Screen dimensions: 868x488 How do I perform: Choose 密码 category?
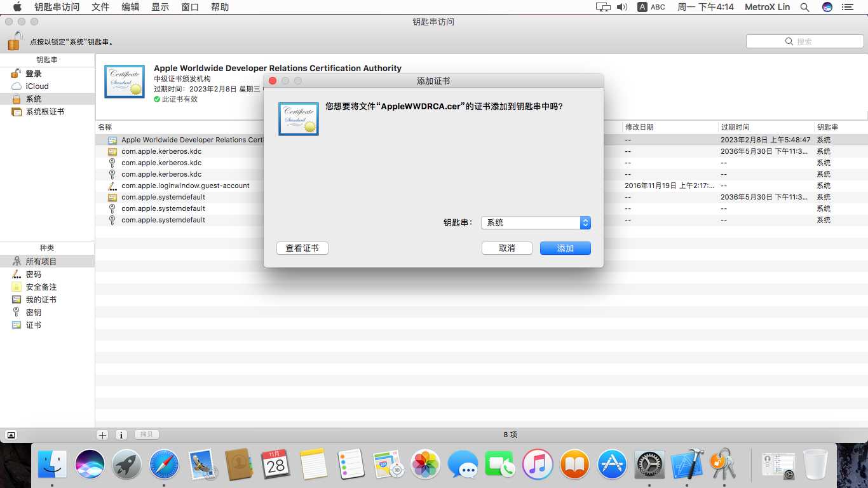[48, 274]
